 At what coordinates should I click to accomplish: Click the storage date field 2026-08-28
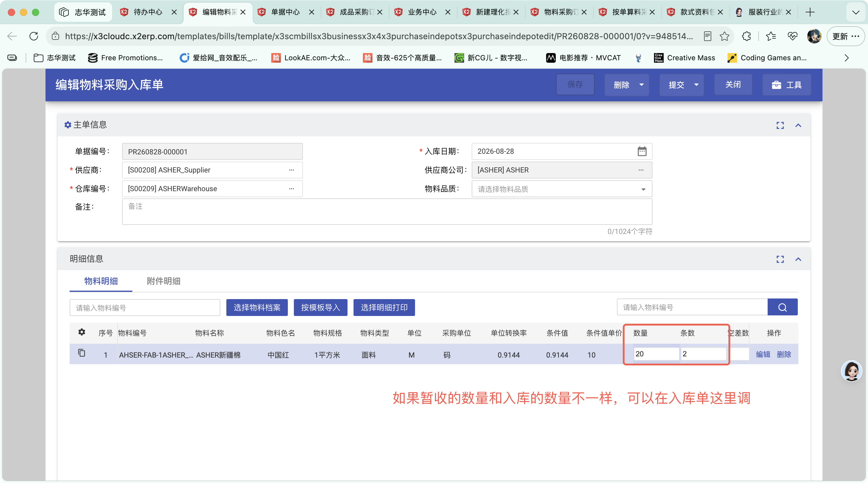pos(561,151)
